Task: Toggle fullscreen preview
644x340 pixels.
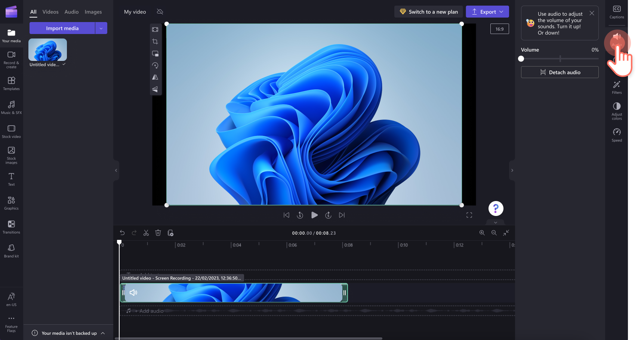Action: (469, 215)
